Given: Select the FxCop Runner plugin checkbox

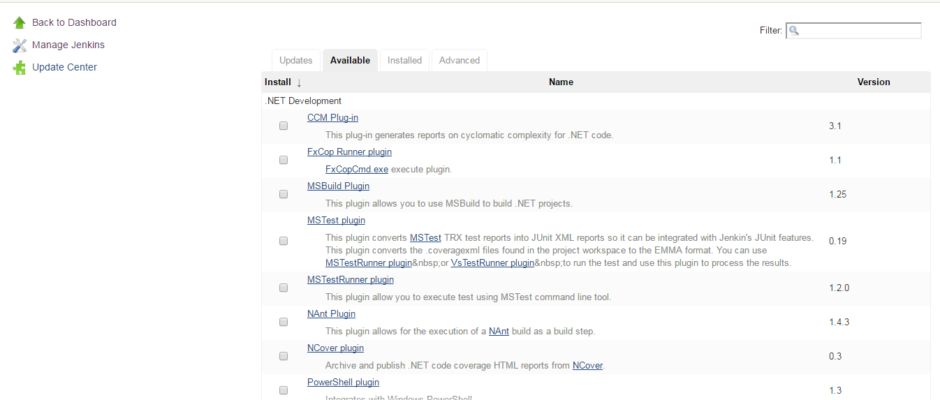Looking at the screenshot, I should (x=283, y=160).
